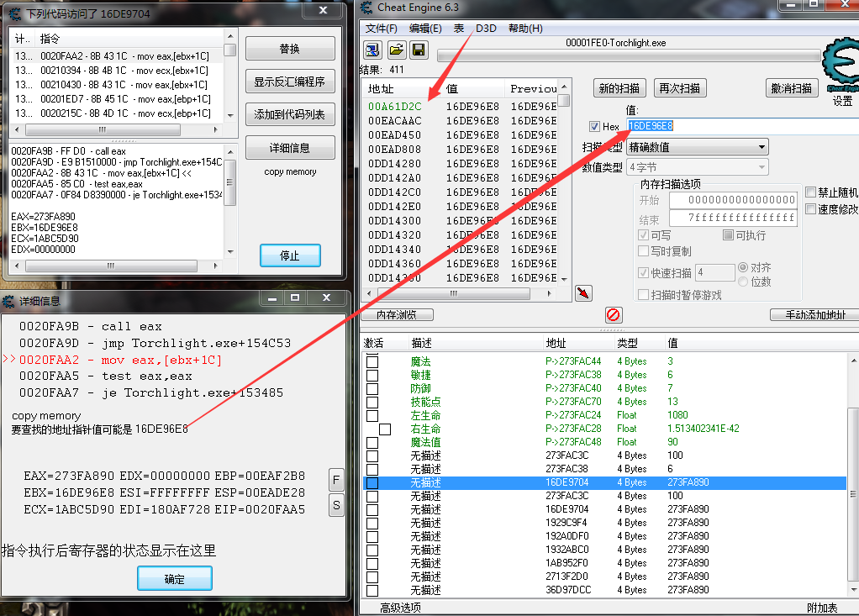
Task: Select result address 00EACAAC
Action: tap(395, 120)
